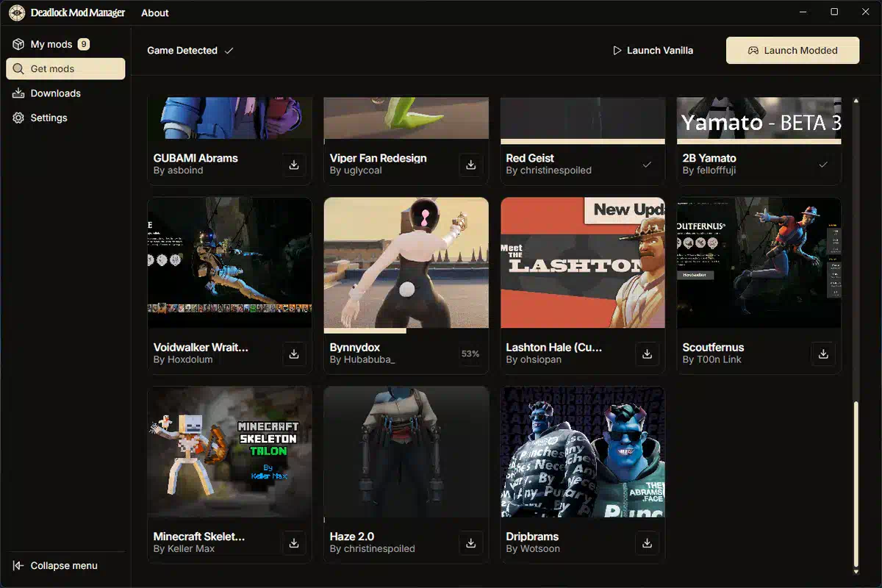Click the "Minecraft Skelet..." title
882x588 pixels.
[x=199, y=537]
